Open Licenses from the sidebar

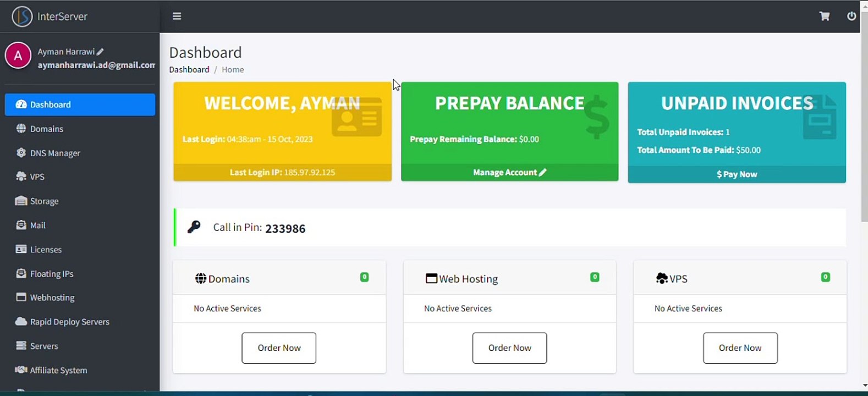pyautogui.click(x=80, y=249)
